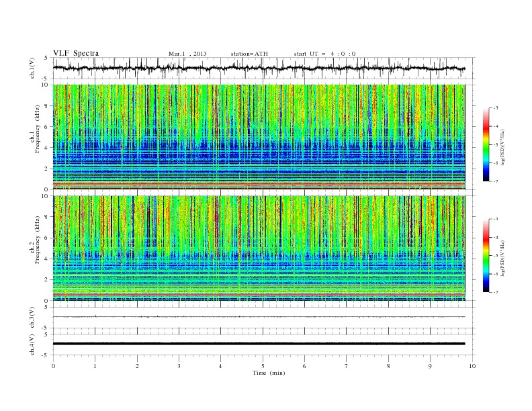Click the "station=ATH" header label

(249, 54)
